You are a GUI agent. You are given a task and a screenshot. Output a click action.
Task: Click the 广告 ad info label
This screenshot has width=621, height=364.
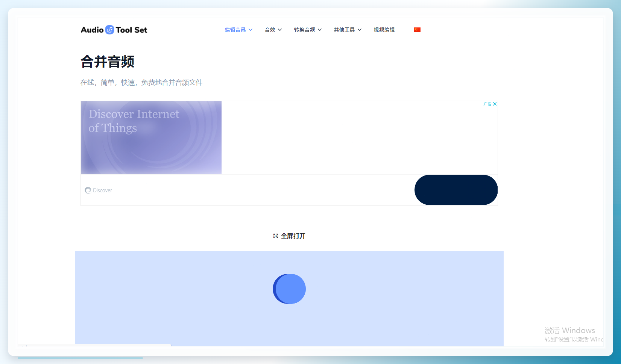click(x=488, y=104)
